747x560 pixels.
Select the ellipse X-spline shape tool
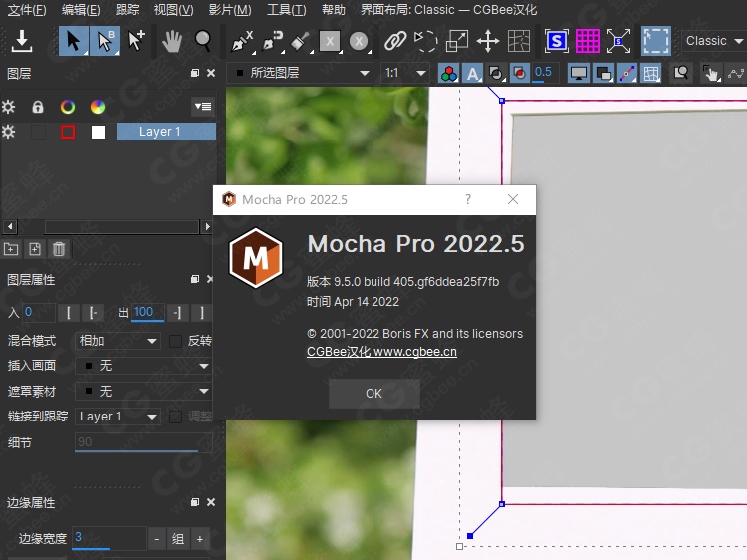(x=359, y=42)
